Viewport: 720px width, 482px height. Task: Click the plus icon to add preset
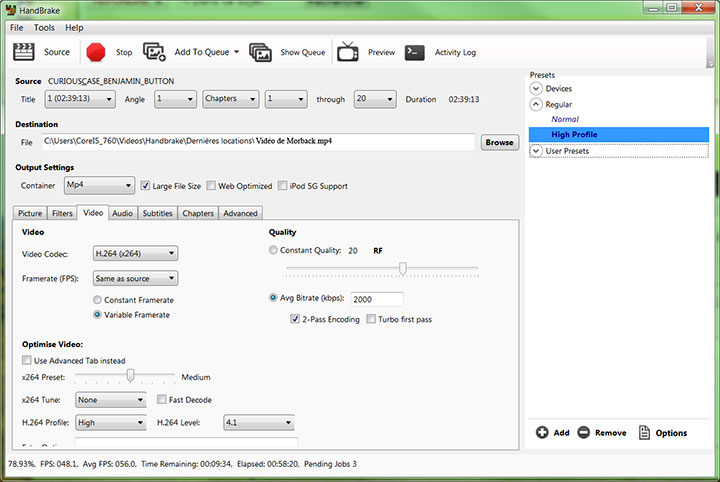(542, 432)
